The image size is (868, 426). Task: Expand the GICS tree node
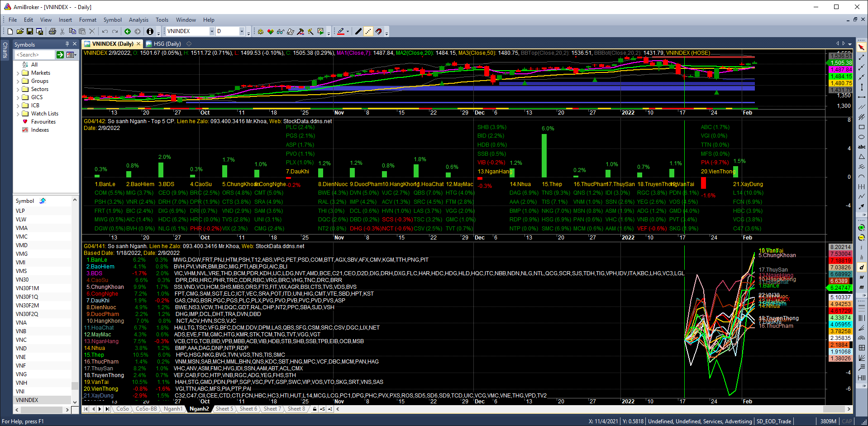(x=18, y=98)
